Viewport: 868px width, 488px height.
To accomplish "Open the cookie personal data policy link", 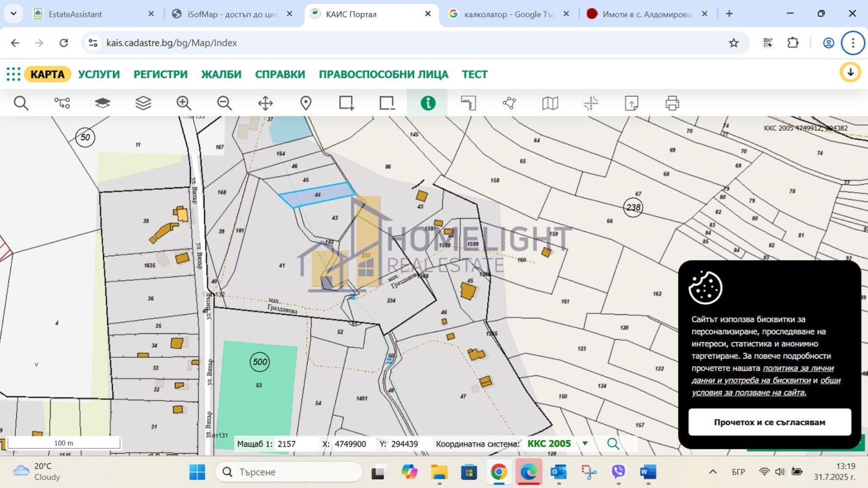I will 797,369.
